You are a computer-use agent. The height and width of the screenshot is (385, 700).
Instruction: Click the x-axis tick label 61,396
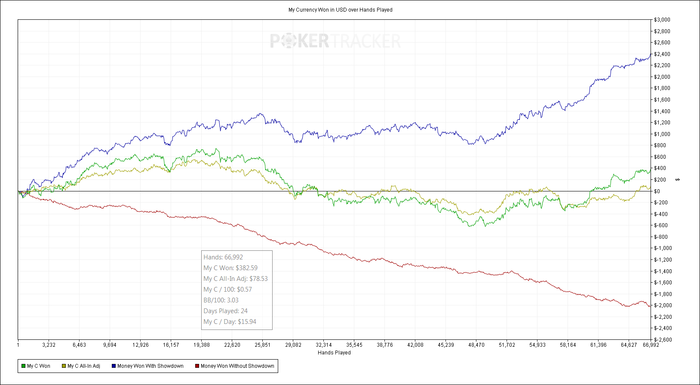click(598, 345)
